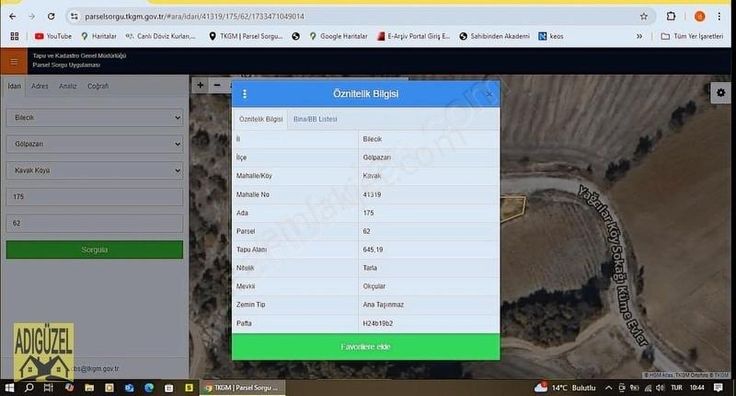This screenshot has width=736, height=396.
Task: Close the Öznitelik Bilgisi dialog
Action: (489, 94)
